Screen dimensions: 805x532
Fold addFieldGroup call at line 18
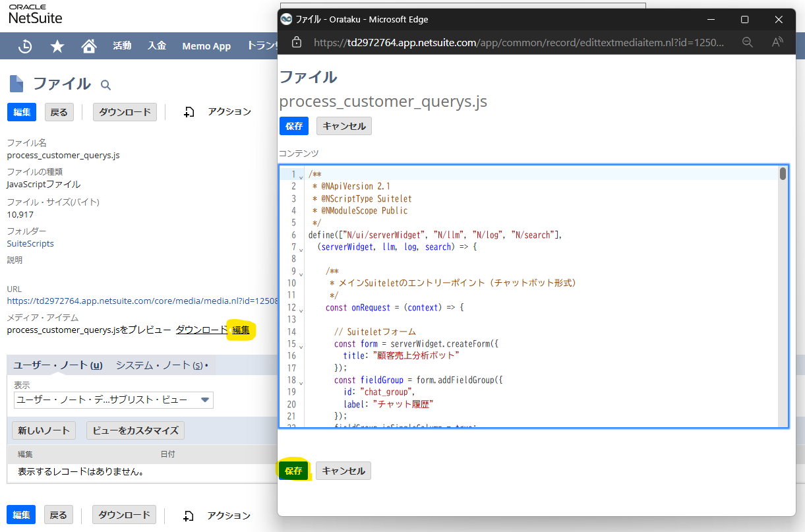(301, 382)
